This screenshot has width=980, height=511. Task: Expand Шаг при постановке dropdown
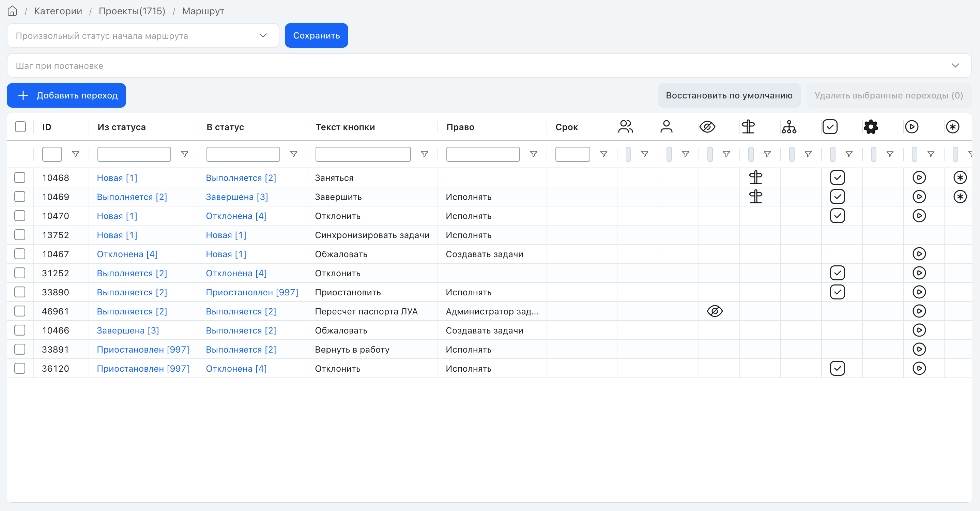tap(489, 65)
